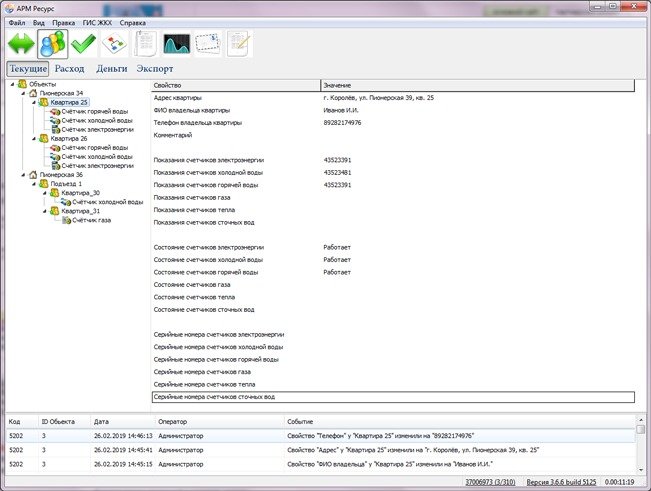
Task: Switch to the Экспорт tab
Action: tap(154, 69)
